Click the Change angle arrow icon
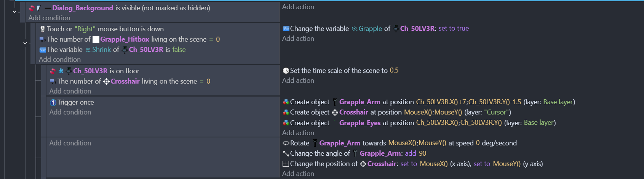This screenshot has height=179, width=644. [286, 153]
